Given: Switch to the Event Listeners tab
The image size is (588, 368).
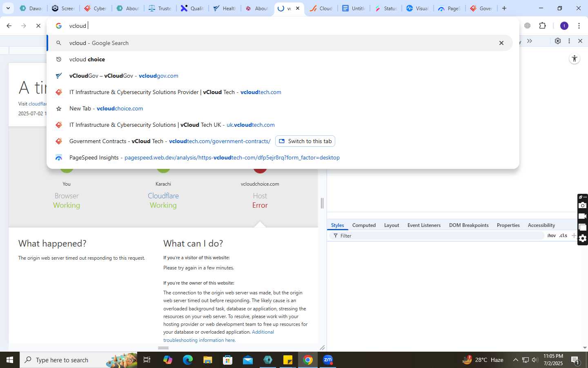Looking at the screenshot, I should [x=424, y=225].
